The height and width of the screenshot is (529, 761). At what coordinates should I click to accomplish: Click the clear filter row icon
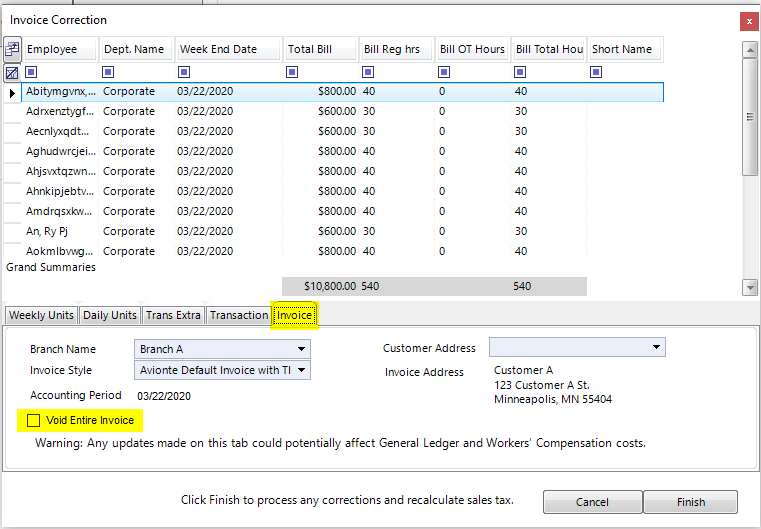click(x=12, y=73)
